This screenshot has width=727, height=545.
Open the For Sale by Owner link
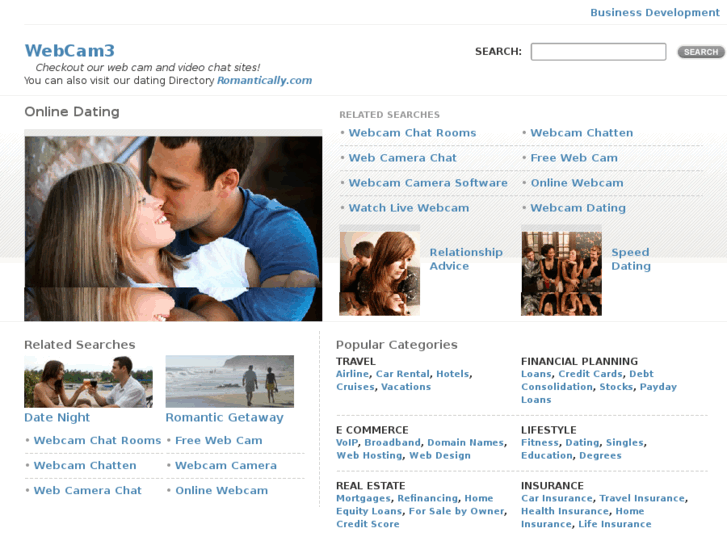coord(457,511)
